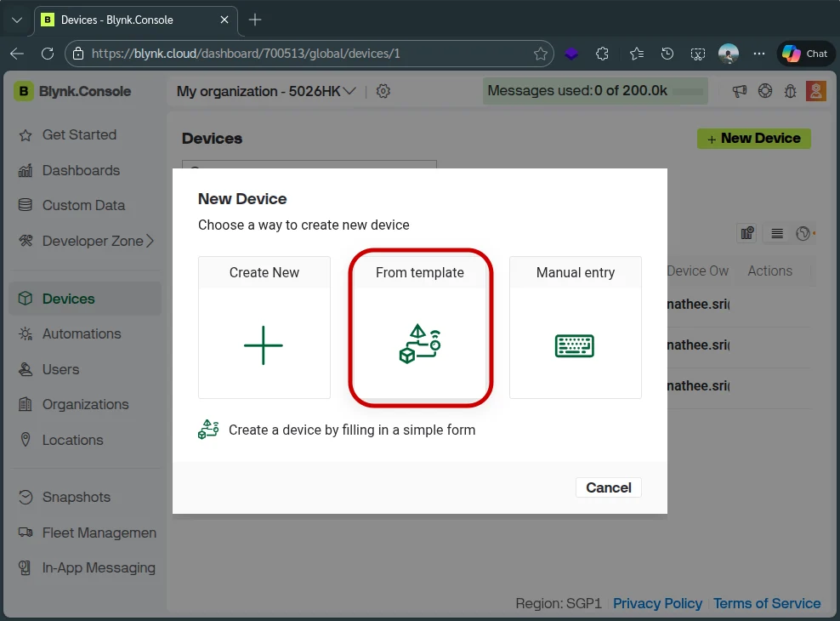
Task: Open the browser extensions puzzle icon
Action: point(603,54)
